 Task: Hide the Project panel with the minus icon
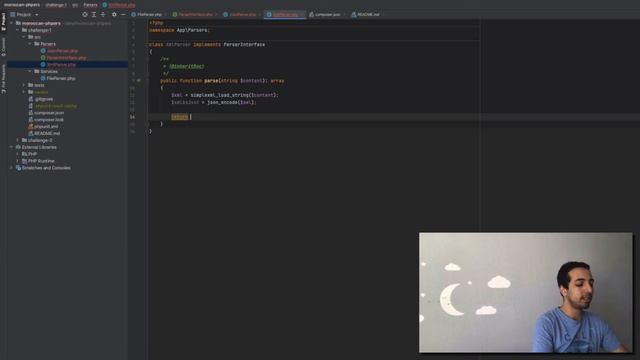pos(123,14)
